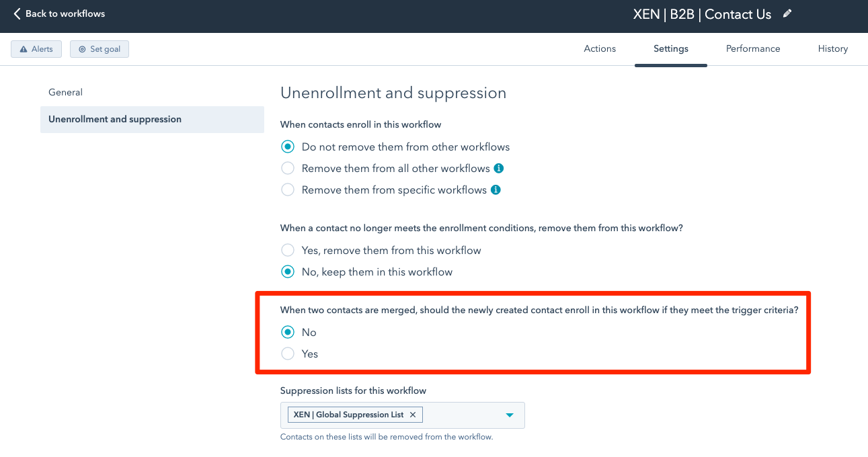This screenshot has height=457, width=868.
Task: Open the suppression lists dropdown
Action: [509, 415]
